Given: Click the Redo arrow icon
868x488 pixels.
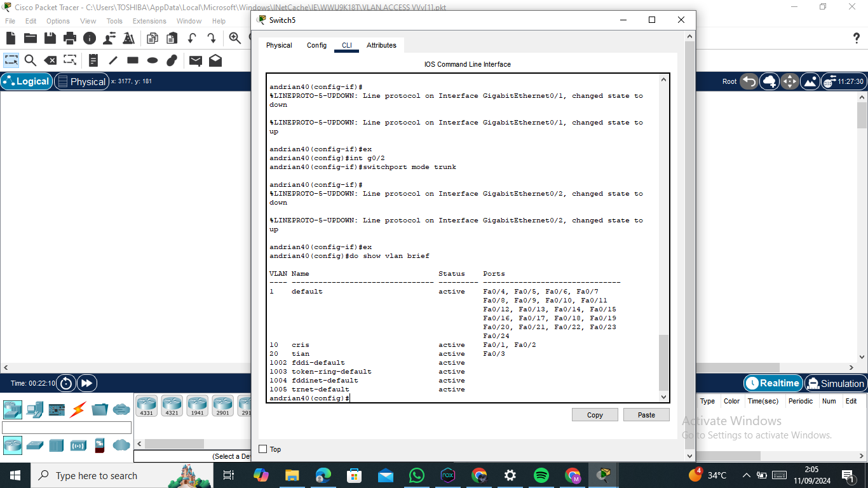Looking at the screenshot, I should [211, 38].
